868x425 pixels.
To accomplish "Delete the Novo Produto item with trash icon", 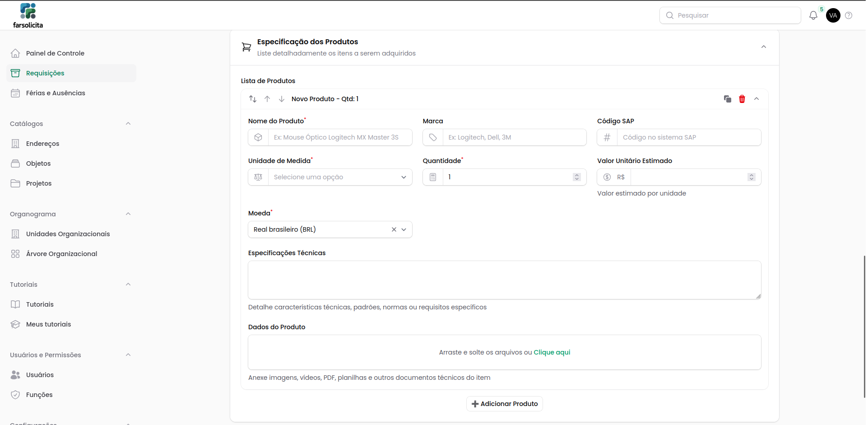I will [x=742, y=99].
